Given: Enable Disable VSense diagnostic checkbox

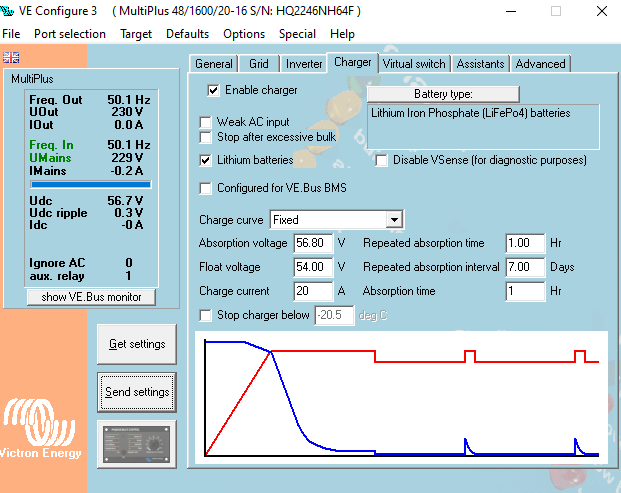Looking at the screenshot, I should pos(381,160).
